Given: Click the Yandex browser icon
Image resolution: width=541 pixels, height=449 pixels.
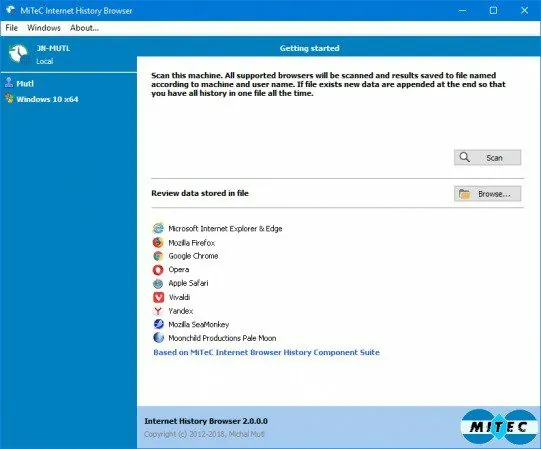Looking at the screenshot, I should click(x=158, y=311).
